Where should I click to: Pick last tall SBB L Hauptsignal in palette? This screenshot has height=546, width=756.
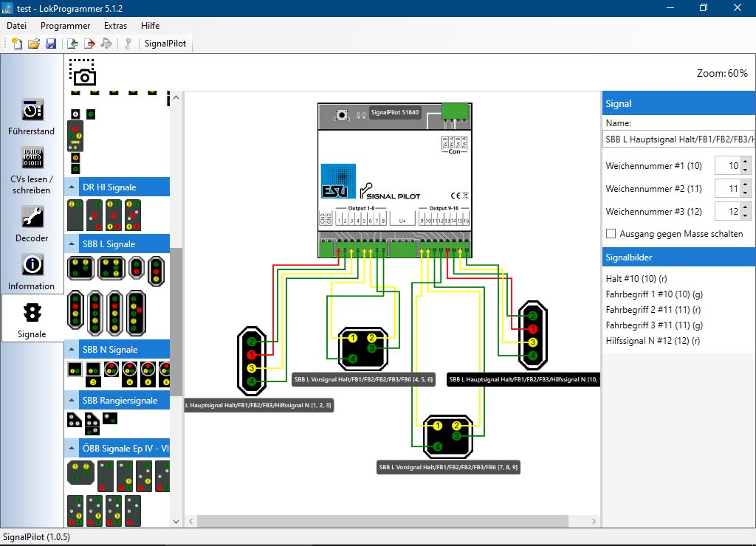tap(136, 313)
